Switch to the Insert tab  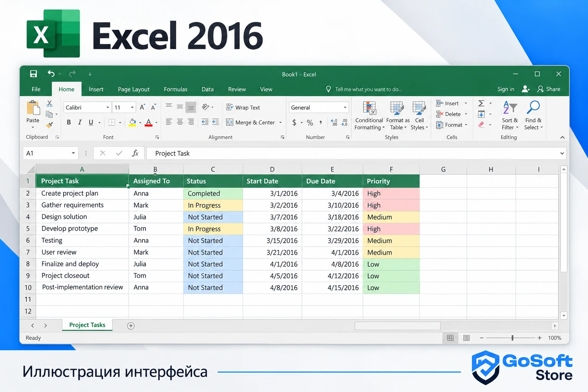tap(96, 89)
